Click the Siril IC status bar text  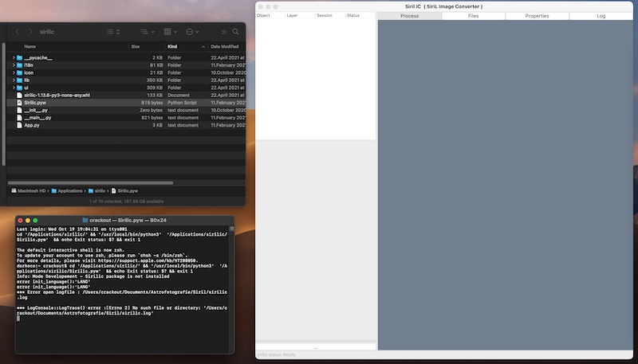click(x=276, y=354)
